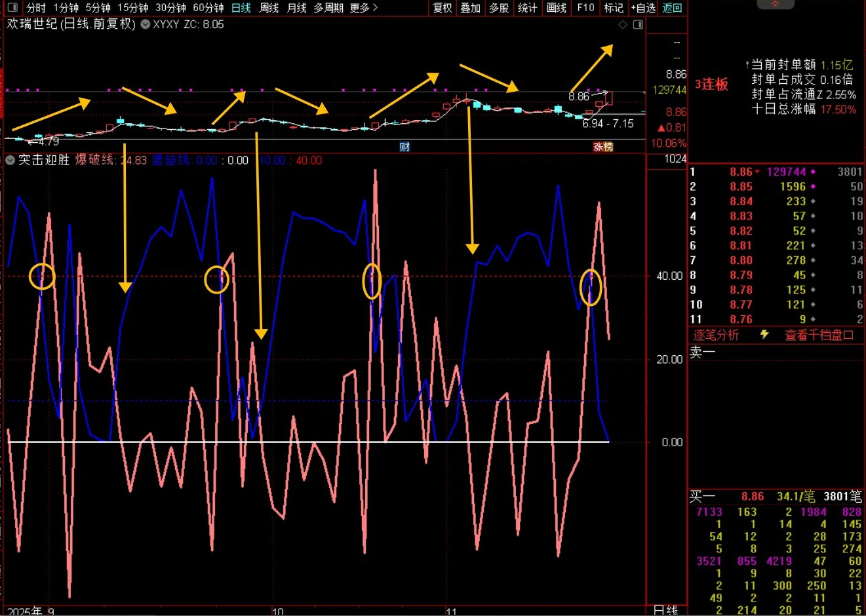Switch to the 周线 weekly period tab

click(x=269, y=8)
